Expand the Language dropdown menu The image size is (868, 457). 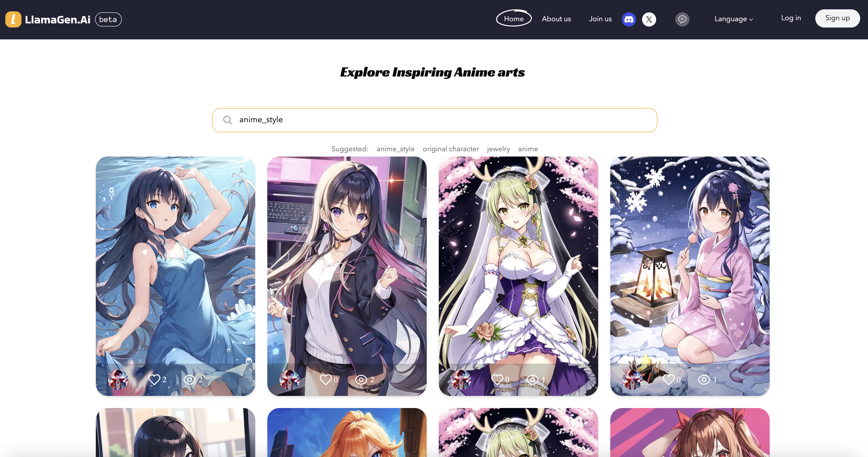pyautogui.click(x=734, y=19)
